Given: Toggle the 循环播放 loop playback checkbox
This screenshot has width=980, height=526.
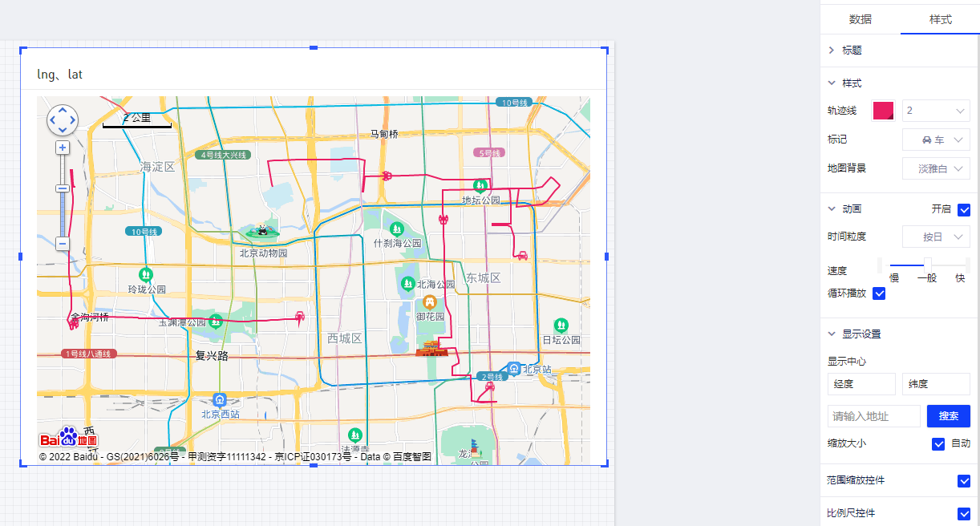Looking at the screenshot, I should [879, 293].
